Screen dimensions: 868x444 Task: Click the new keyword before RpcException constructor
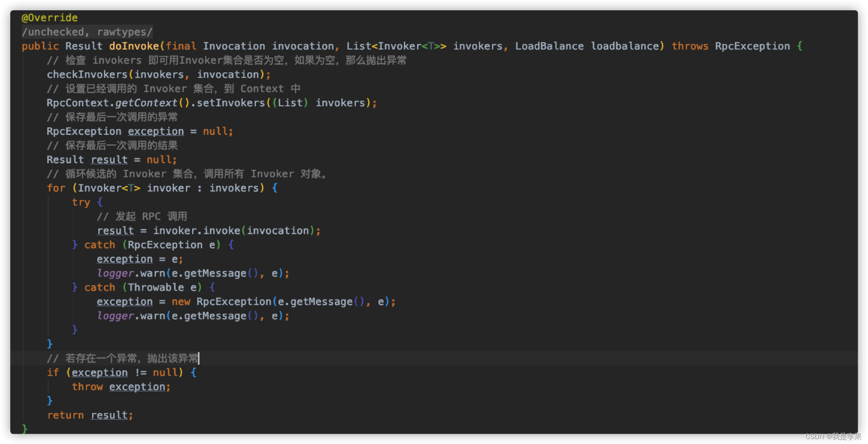click(181, 302)
